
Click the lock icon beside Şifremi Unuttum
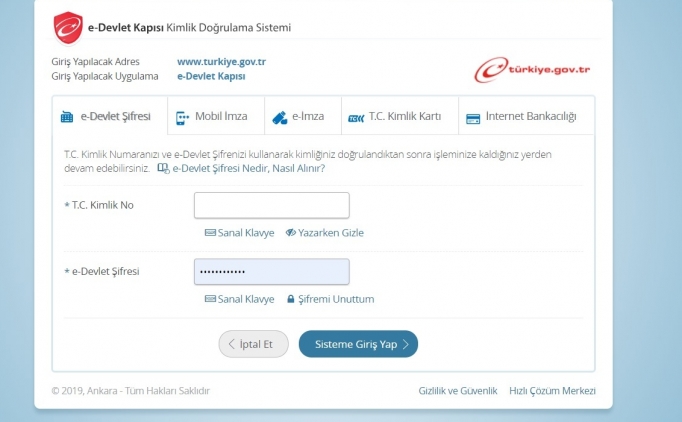point(291,299)
